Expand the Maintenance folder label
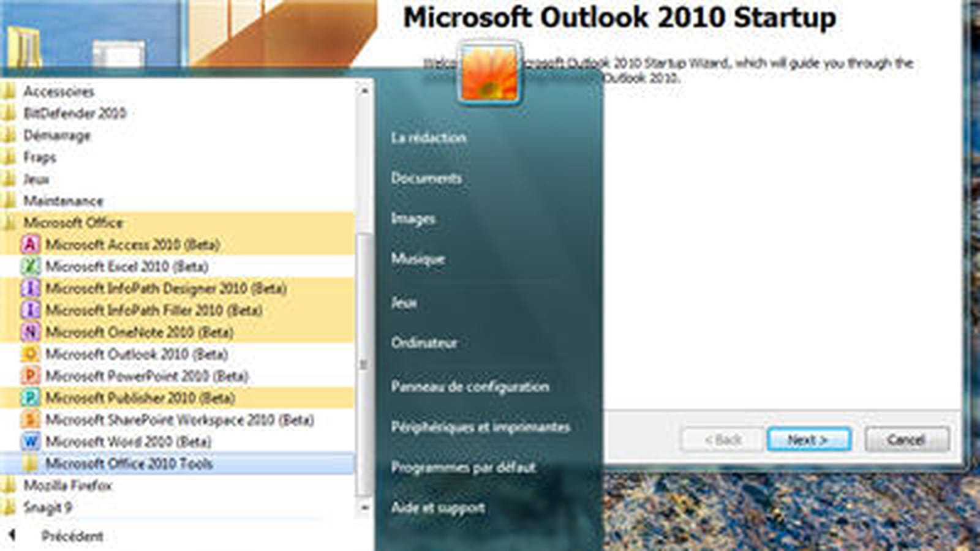The height and width of the screenshot is (551, 980). (x=63, y=201)
